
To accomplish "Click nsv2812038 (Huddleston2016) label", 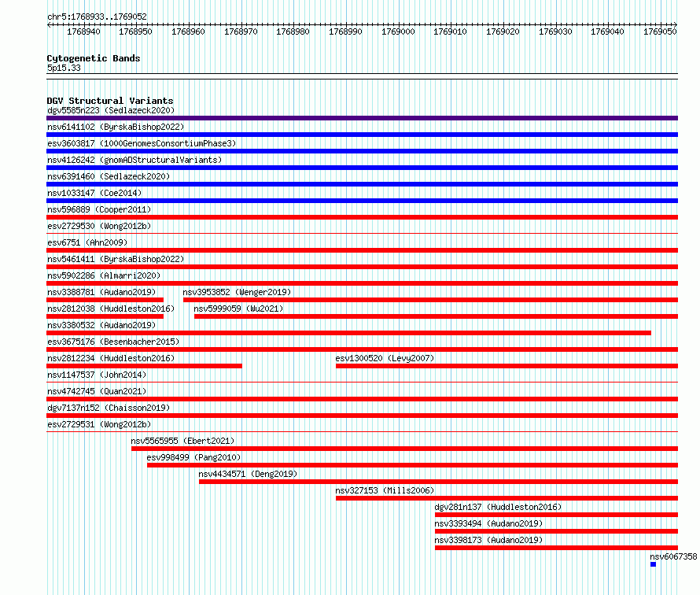I will pyautogui.click(x=111, y=309).
